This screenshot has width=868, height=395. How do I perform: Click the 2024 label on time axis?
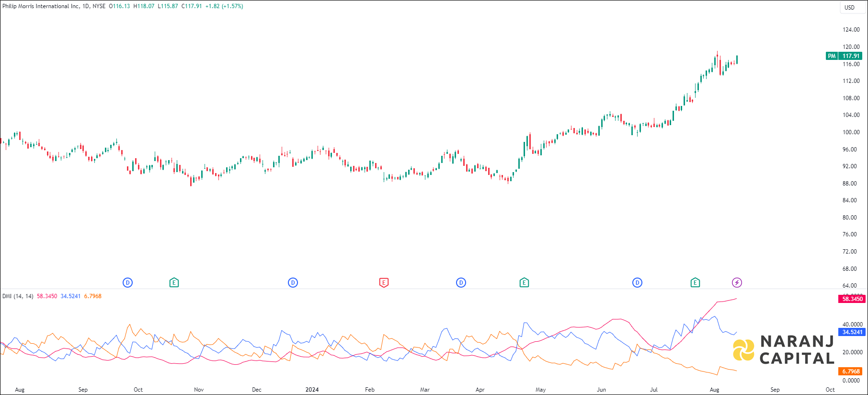pyautogui.click(x=312, y=390)
